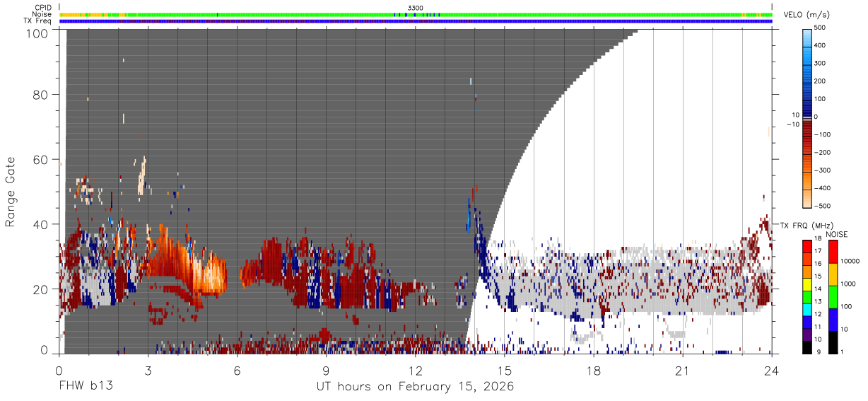This screenshot has height=401, width=868.
Task: Click the 1000 label in NOISE legend
Action: (850, 284)
